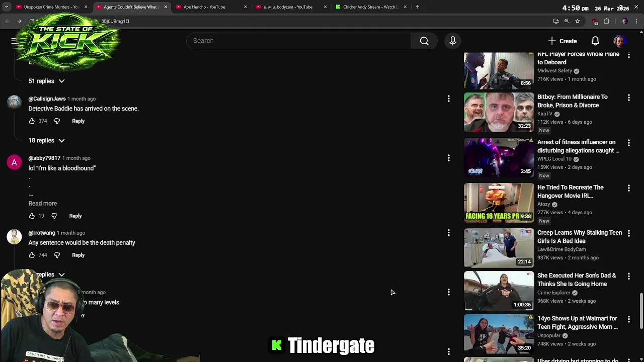
Task: Like the Detective Baddie comment
Action: click(x=32, y=121)
